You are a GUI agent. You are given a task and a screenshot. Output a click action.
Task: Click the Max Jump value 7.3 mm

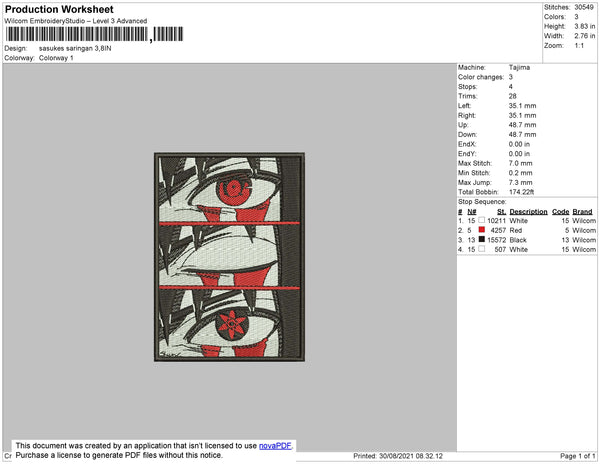[520, 182]
